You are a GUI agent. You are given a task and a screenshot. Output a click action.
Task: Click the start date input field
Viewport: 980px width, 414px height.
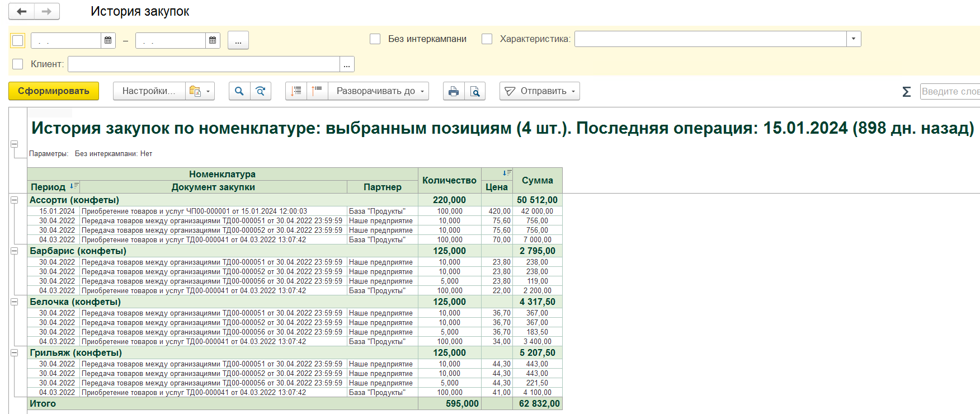[66, 40]
